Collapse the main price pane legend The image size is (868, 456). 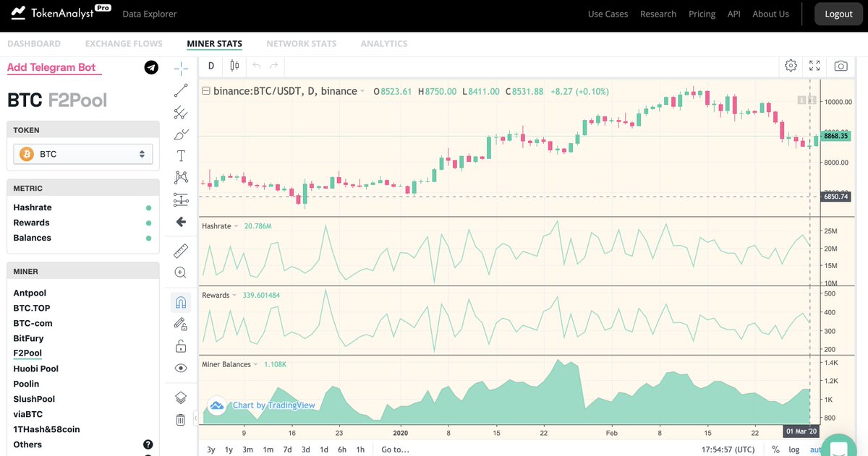206,91
